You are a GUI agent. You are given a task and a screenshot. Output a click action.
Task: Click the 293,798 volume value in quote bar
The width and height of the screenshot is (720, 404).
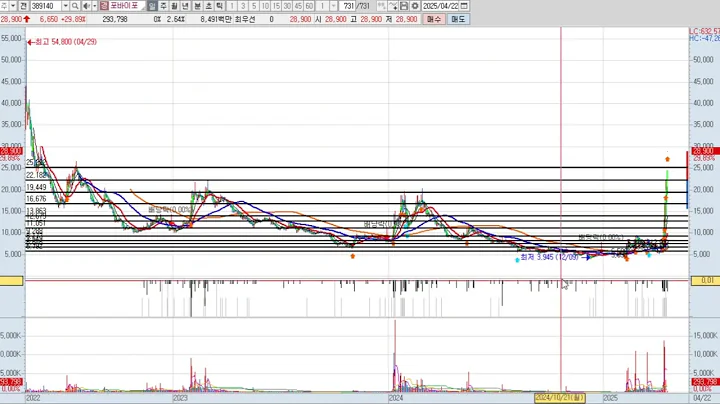coord(115,19)
